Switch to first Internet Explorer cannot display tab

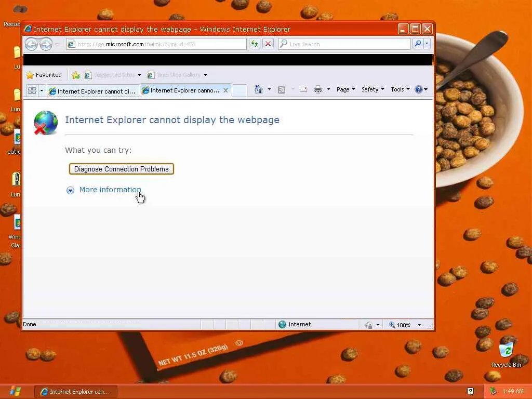pyautogui.click(x=92, y=91)
